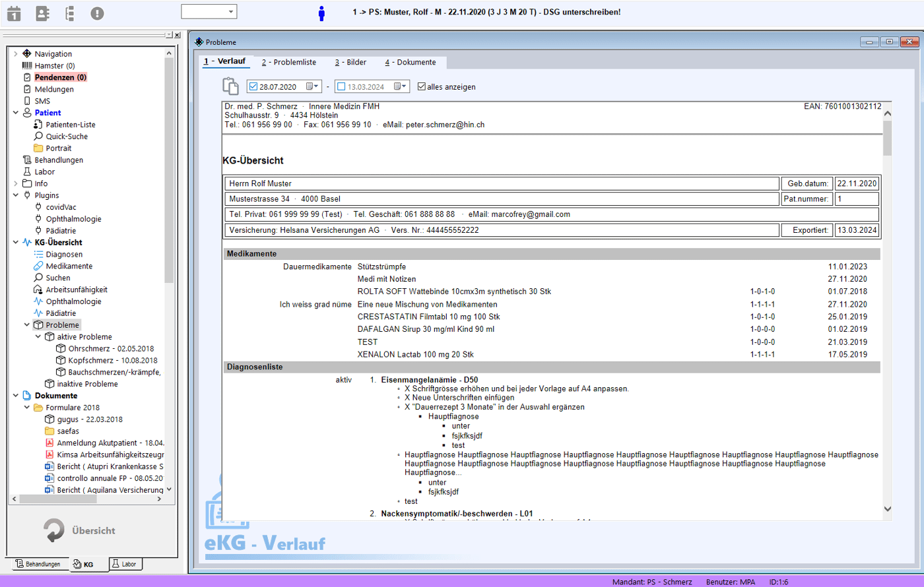This screenshot has height=587, width=924.
Task: Open gugus - 22.03.2018 form
Action: (90, 419)
